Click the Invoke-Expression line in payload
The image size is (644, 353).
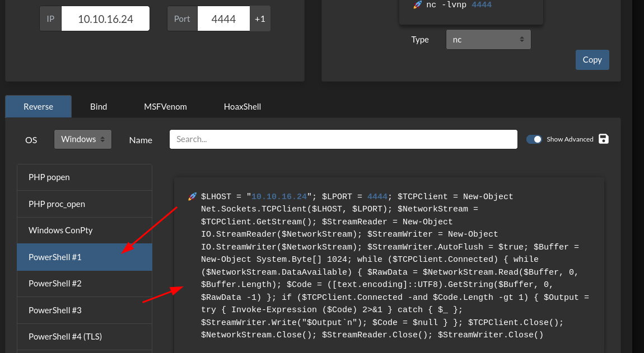pos(332,309)
